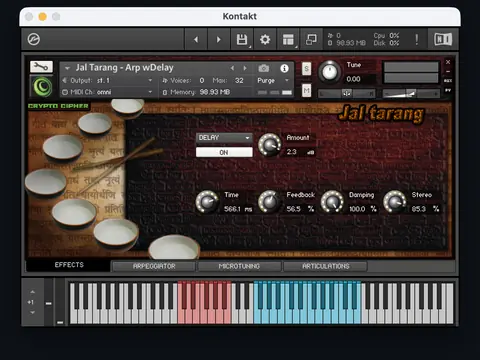Click the green Crypto Cipher instrument icon
Screen dimensions: 480x360
tap(42, 86)
